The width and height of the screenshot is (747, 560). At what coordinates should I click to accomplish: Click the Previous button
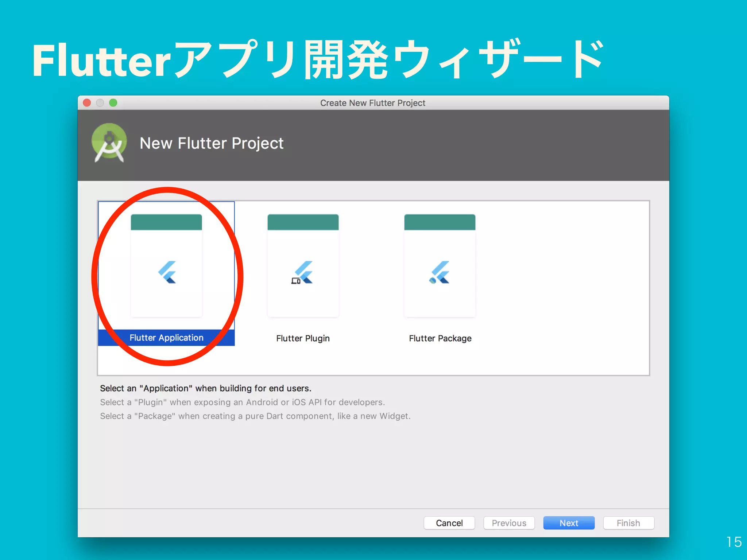click(509, 523)
